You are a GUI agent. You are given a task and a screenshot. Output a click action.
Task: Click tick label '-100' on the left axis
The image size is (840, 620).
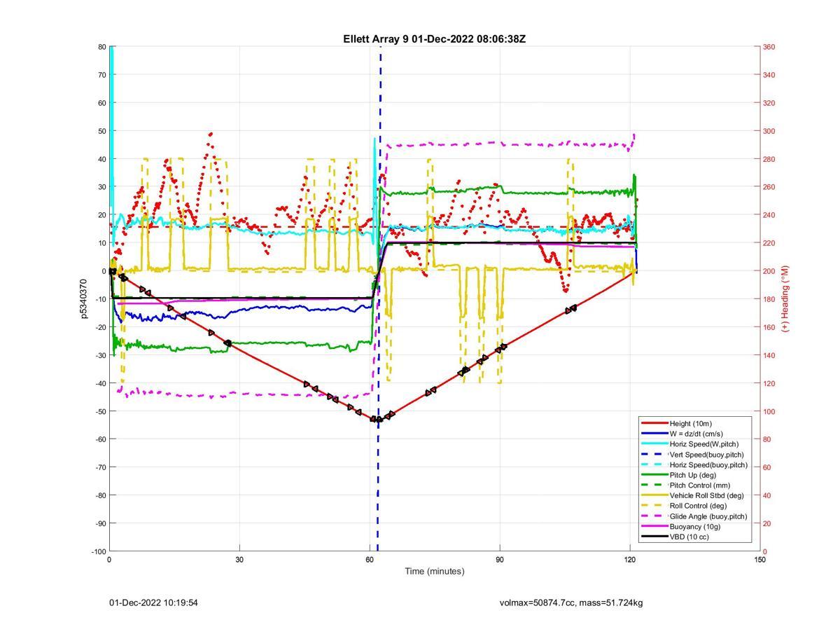pyautogui.click(x=98, y=551)
